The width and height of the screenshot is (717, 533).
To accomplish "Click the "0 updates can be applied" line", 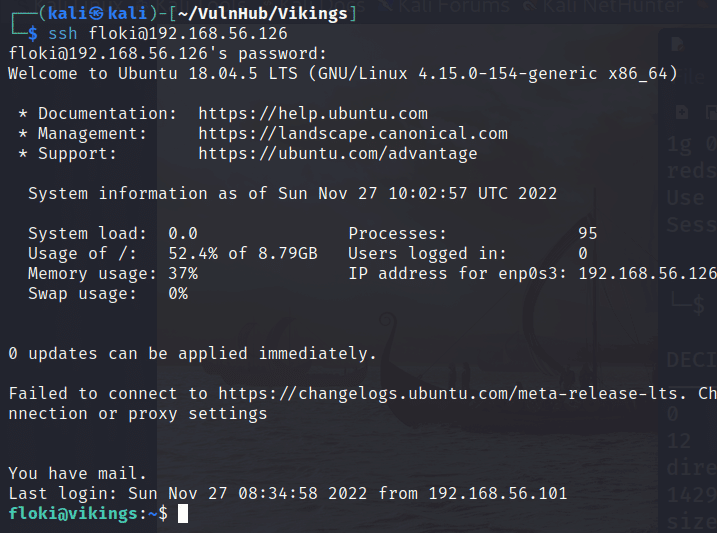I will tap(192, 354).
